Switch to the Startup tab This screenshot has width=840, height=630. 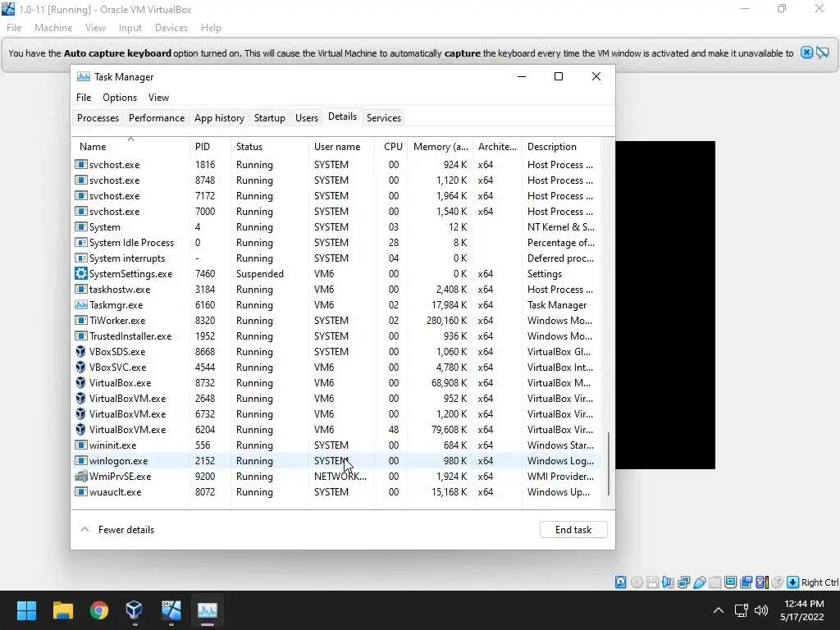[x=269, y=118]
